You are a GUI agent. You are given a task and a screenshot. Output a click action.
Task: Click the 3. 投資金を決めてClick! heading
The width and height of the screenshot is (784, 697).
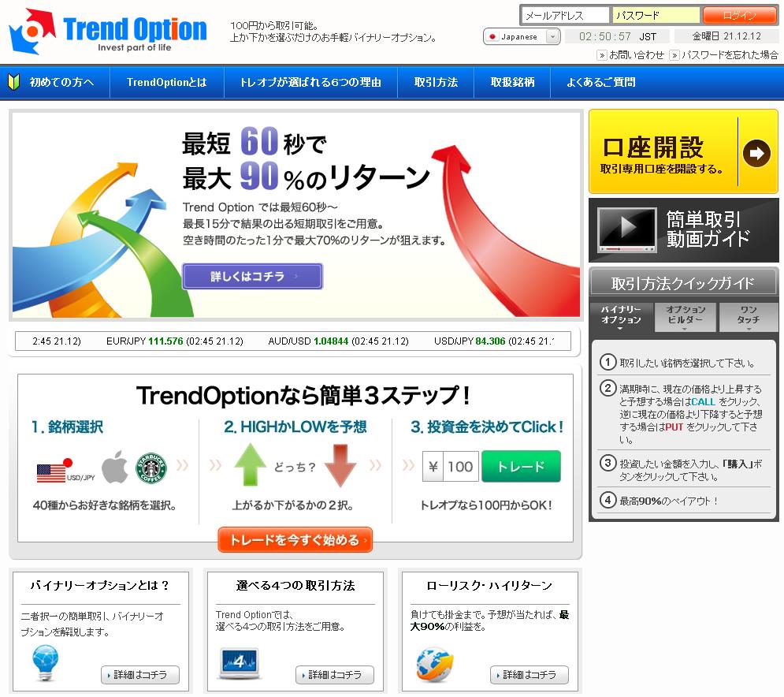tap(487, 427)
